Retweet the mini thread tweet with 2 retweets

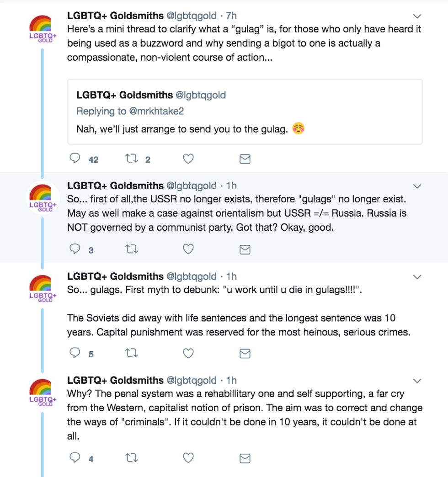[x=132, y=159]
